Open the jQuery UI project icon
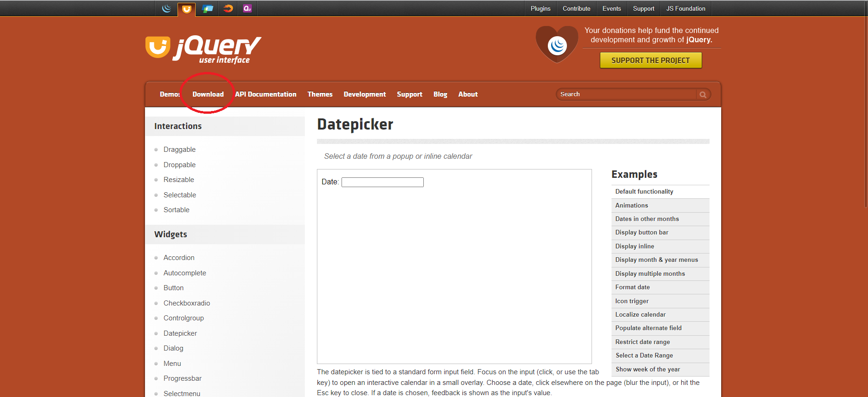The width and height of the screenshot is (868, 397). (186, 9)
